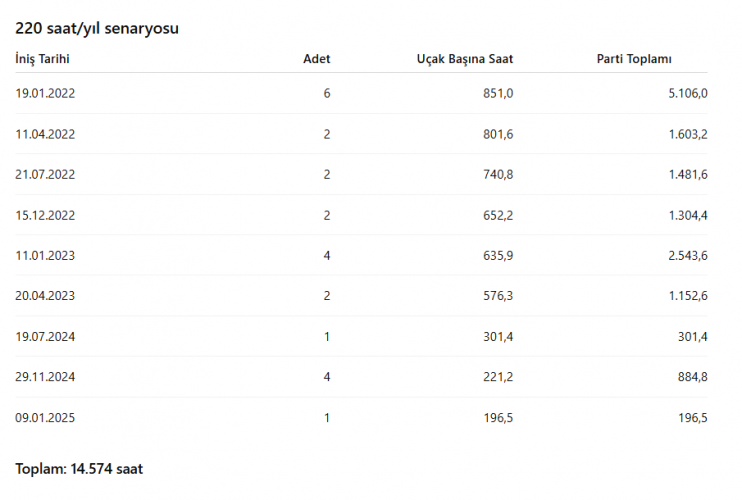742x500 pixels.
Task: Click the 1.481,6 batch total value
Action: pos(688,175)
